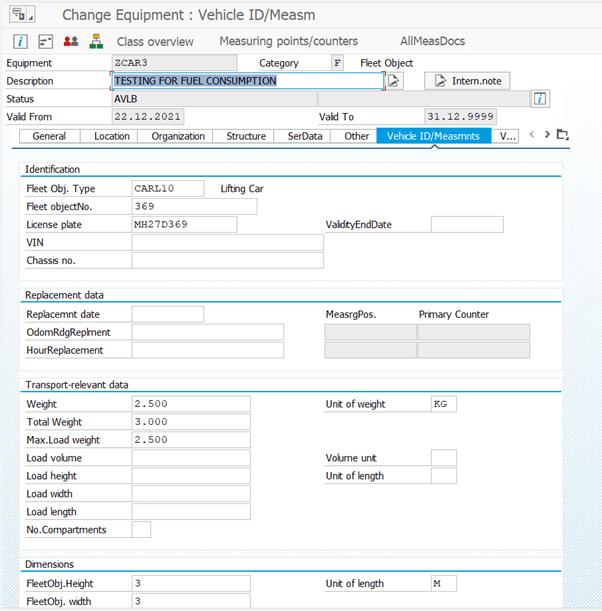The width and height of the screenshot is (602, 611).
Task: Click the ValidityEndDate field
Action: click(467, 224)
